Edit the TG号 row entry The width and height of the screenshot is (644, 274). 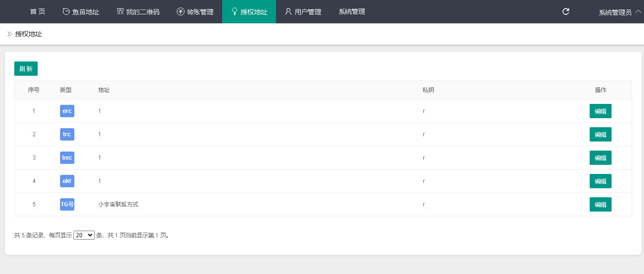click(x=600, y=204)
